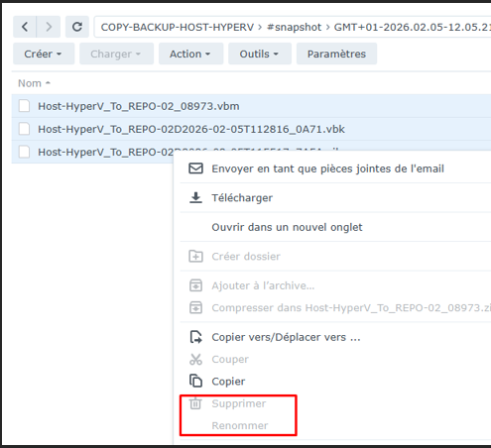Click the copy/move file icon
Screen dimensions: 491x448
[195, 337]
